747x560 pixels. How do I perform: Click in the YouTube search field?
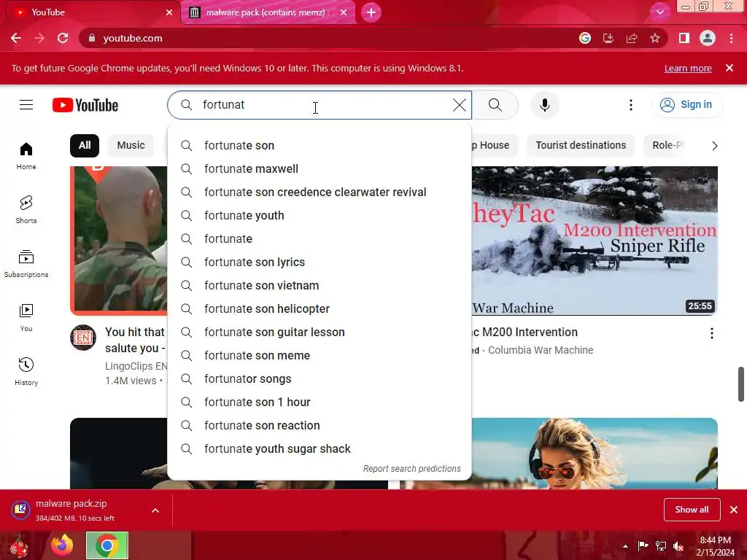(320, 105)
